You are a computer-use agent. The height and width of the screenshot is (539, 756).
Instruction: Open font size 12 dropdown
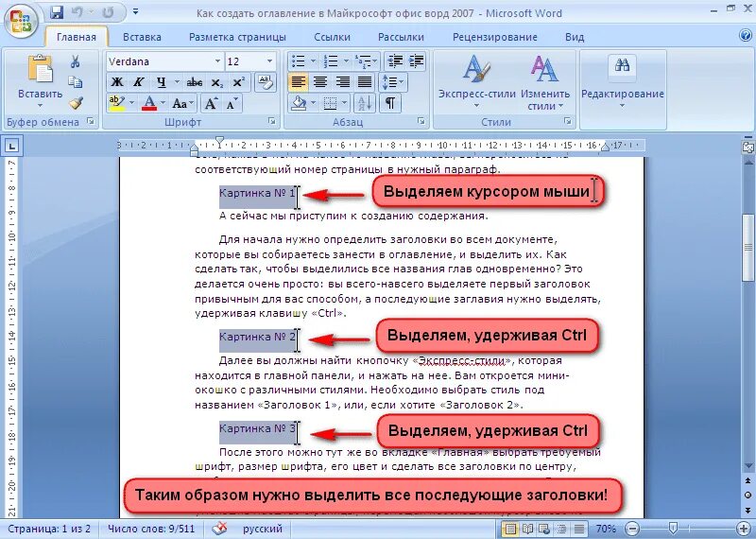pyautogui.click(x=269, y=61)
